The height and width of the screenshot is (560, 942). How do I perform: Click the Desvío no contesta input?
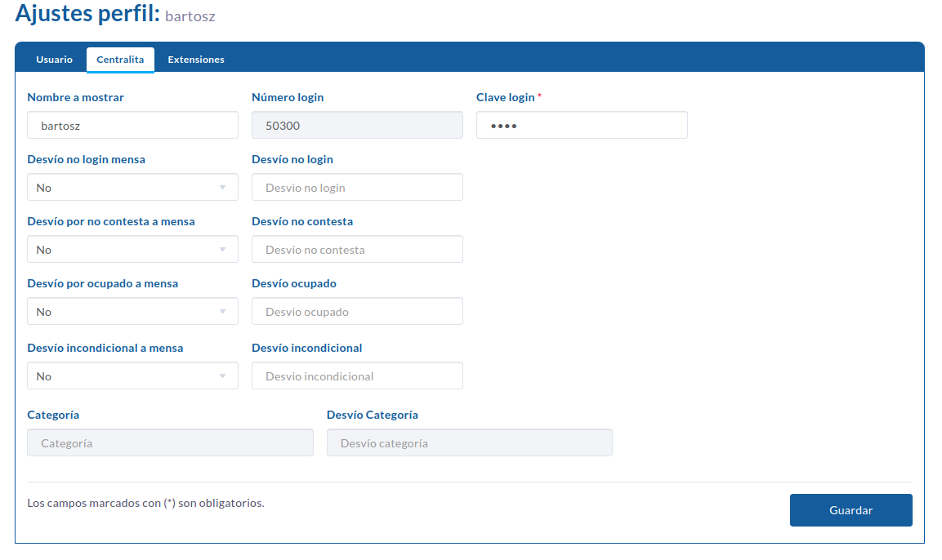pyautogui.click(x=358, y=249)
